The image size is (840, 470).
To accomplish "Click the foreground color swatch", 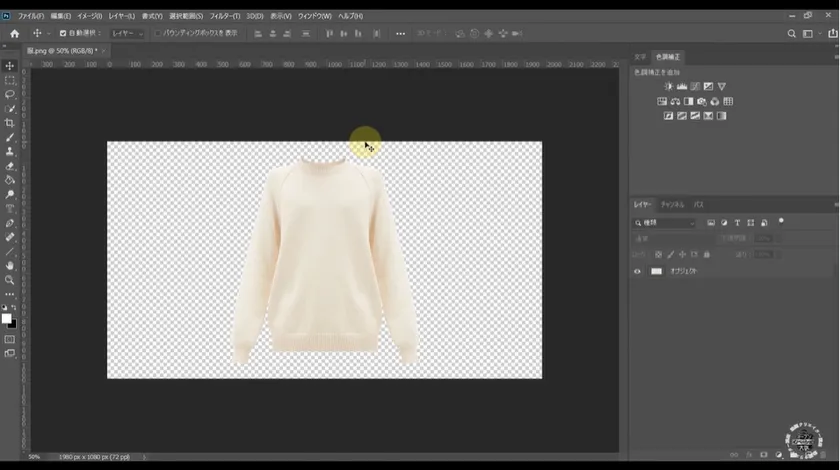I will pyautogui.click(x=7, y=318).
